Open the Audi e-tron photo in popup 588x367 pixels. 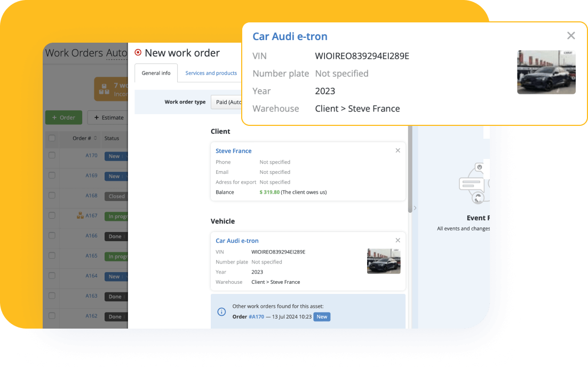click(x=546, y=72)
